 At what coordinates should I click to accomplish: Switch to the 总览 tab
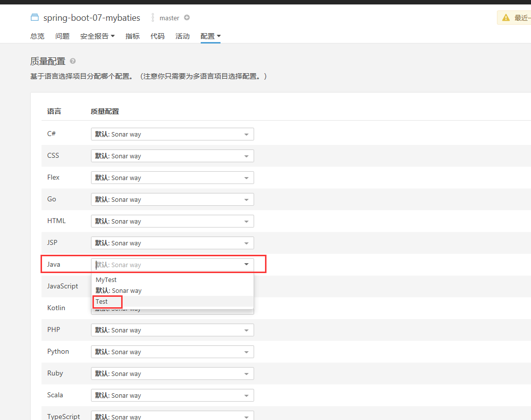coord(37,36)
